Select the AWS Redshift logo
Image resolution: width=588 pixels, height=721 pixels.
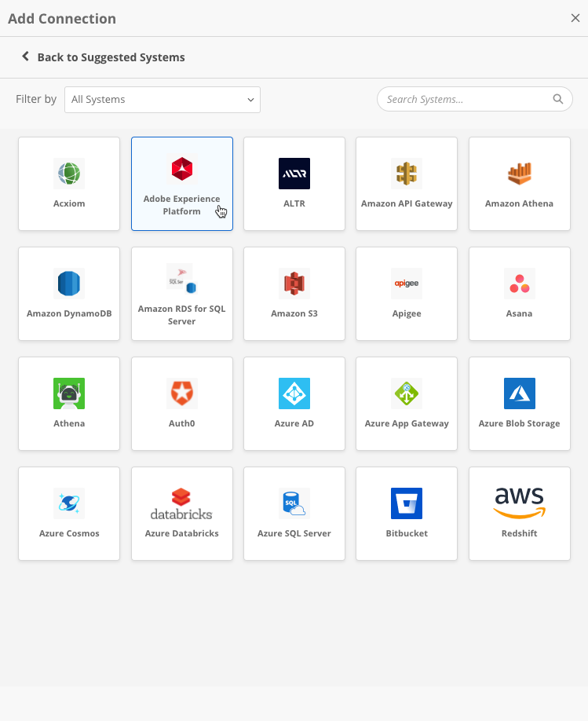(519, 503)
